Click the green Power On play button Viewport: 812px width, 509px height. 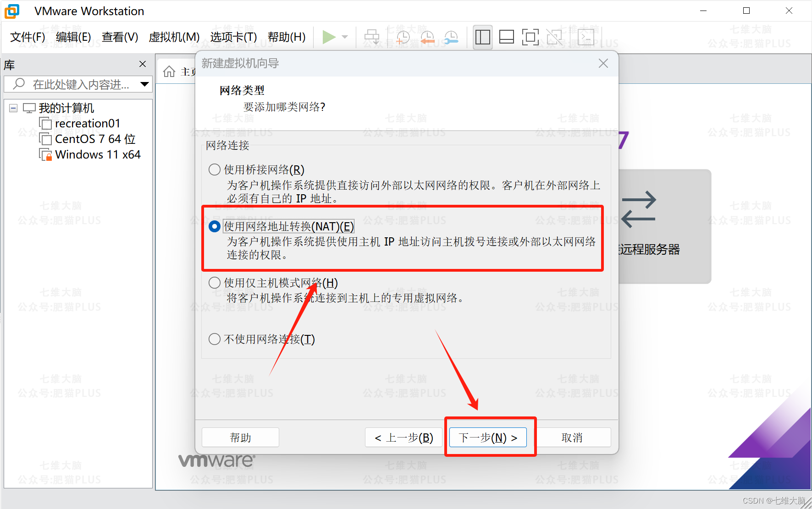pos(329,37)
